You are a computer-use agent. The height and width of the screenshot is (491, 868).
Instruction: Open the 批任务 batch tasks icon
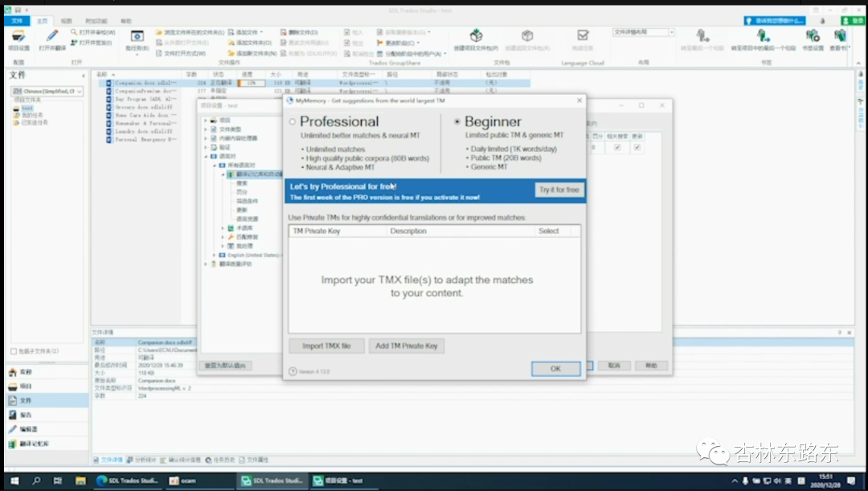137,40
